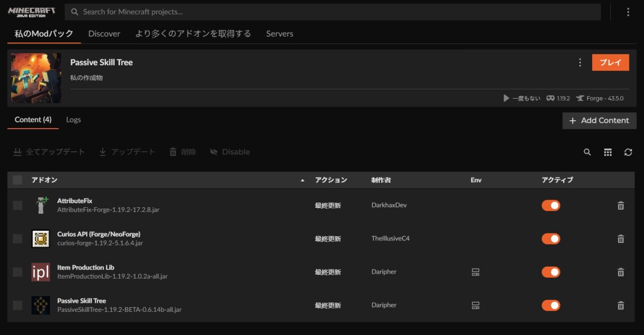Click the 私の作成物 subtitle

[87, 78]
